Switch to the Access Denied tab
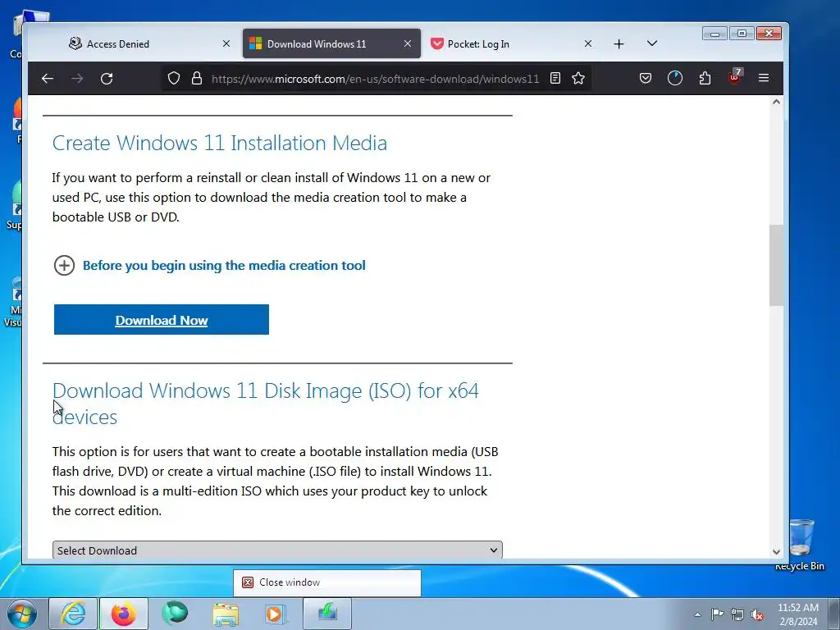 150,44
